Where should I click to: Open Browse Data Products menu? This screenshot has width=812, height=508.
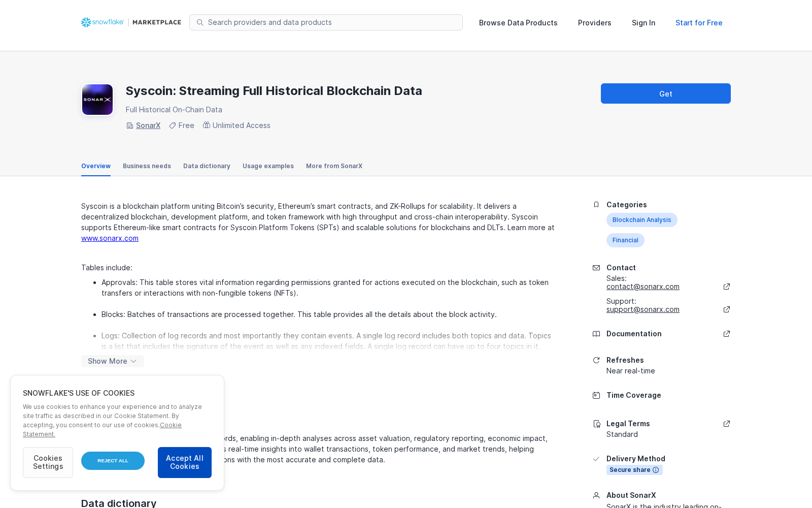point(518,23)
